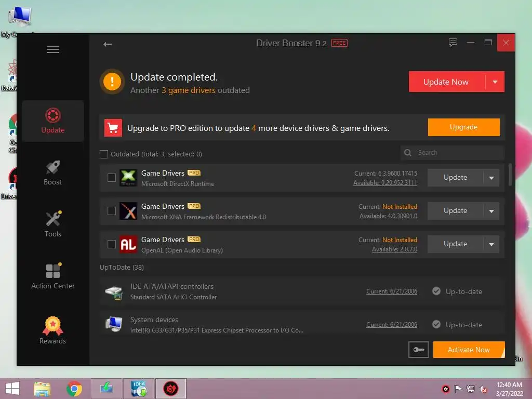Open the feedback chat icon in the title bar

pyautogui.click(x=453, y=43)
